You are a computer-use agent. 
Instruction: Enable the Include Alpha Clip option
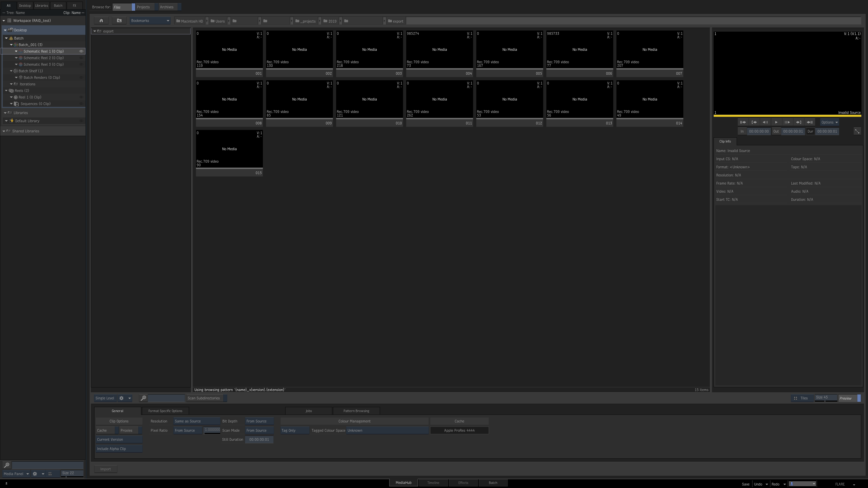(119, 449)
